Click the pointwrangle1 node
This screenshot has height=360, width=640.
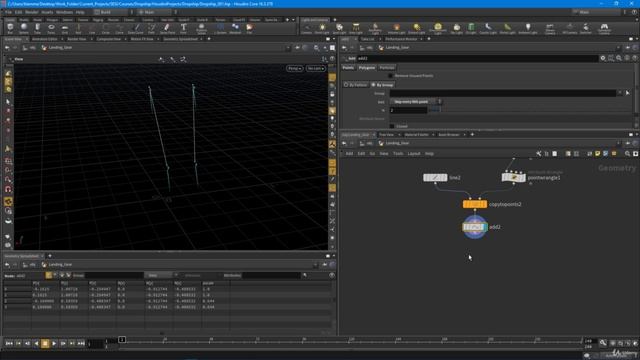click(x=513, y=177)
